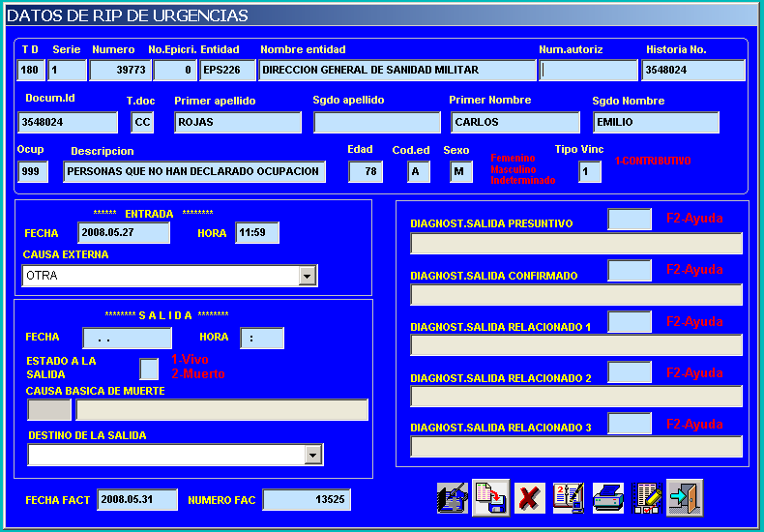
Task: Click the NUMERO FAC field 13525
Action: pos(307,500)
